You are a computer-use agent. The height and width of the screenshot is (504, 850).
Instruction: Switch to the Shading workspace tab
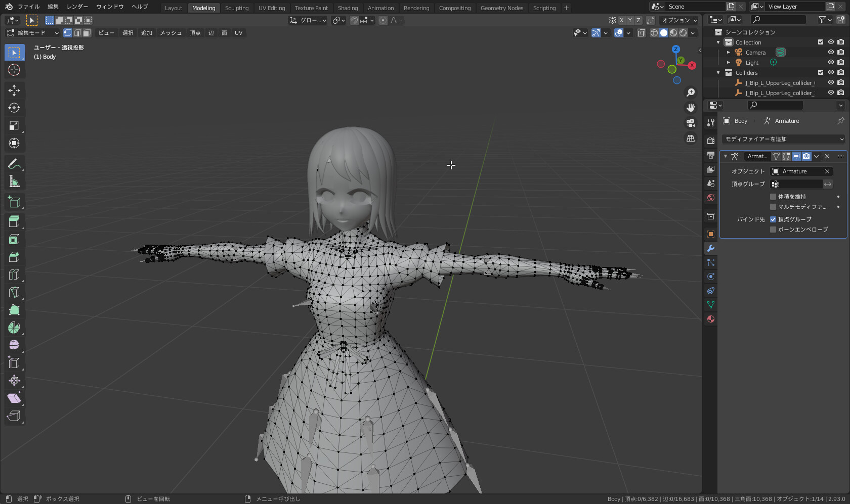[348, 8]
